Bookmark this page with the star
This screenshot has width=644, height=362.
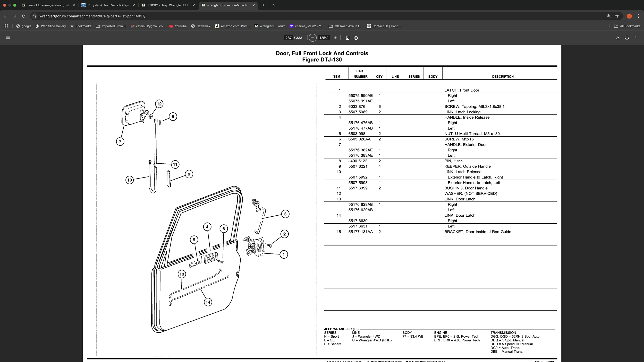[617, 16]
